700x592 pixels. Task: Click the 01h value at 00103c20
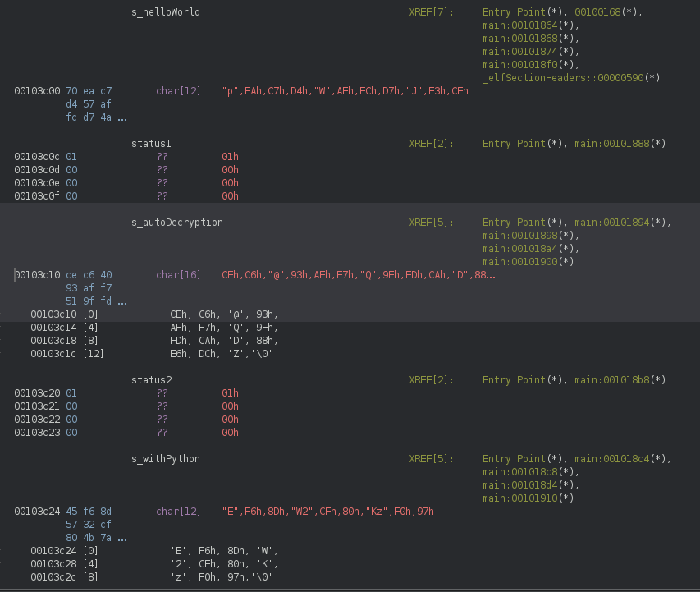230,393
